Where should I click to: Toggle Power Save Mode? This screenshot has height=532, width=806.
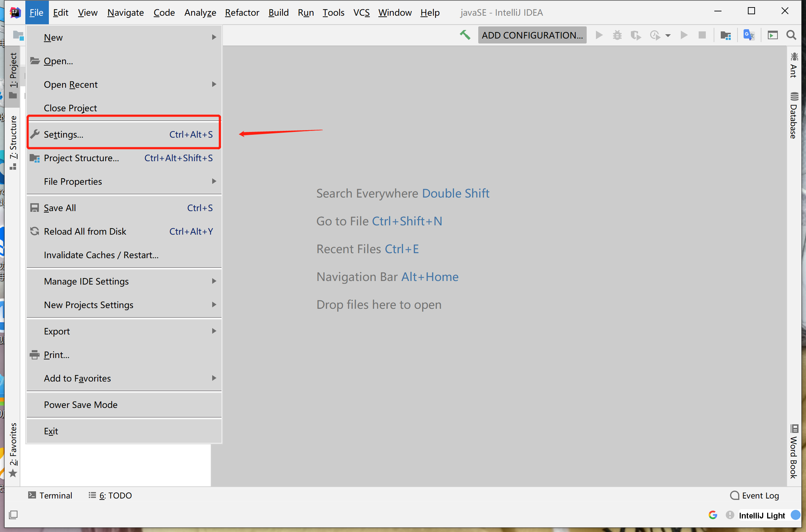(81, 405)
